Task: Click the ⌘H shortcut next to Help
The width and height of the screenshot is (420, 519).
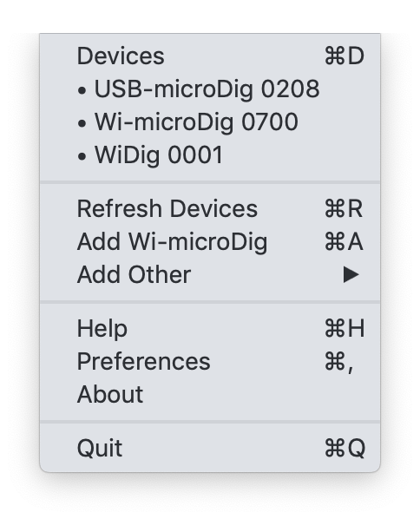Action: 345,328
